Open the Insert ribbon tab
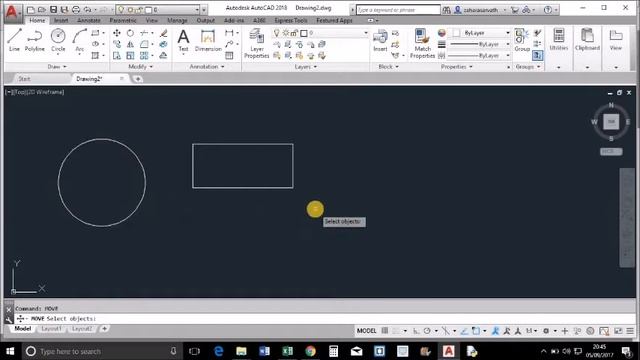The width and height of the screenshot is (640, 360). (61, 20)
